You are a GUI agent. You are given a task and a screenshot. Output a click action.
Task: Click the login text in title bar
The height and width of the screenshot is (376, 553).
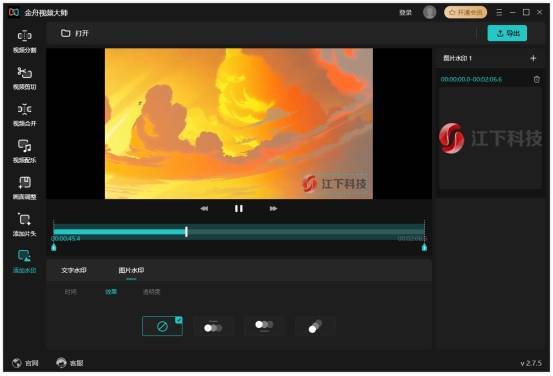pos(405,13)
